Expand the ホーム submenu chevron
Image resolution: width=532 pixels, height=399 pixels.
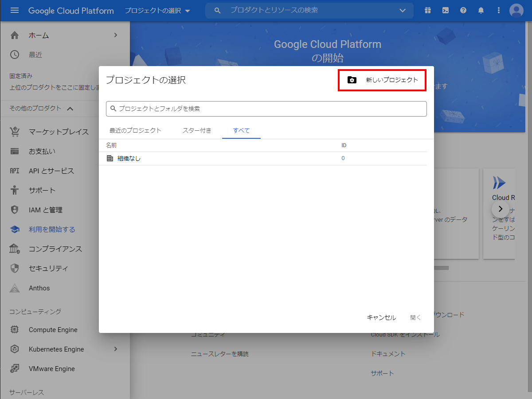115,35
